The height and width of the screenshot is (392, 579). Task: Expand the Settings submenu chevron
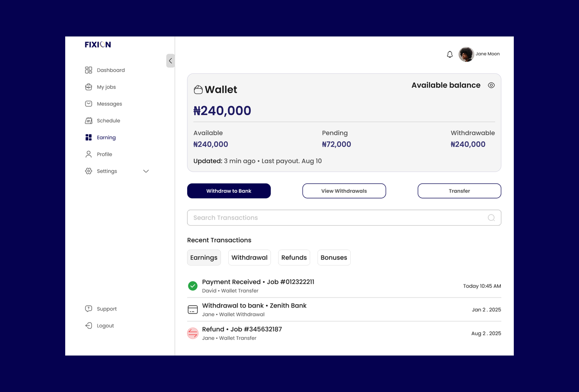146,171
